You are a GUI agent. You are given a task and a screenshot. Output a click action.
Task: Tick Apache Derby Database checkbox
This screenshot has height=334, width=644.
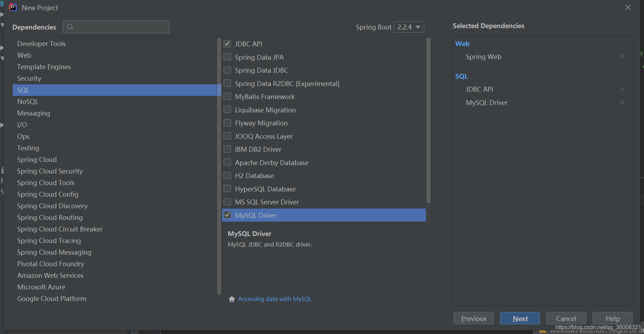tap(227, 162)
